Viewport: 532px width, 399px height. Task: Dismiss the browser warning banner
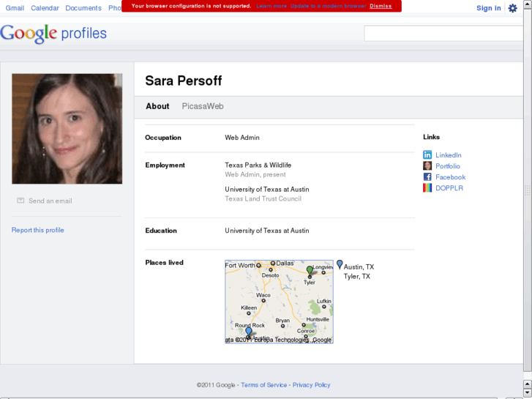click(x=381, y=6)
